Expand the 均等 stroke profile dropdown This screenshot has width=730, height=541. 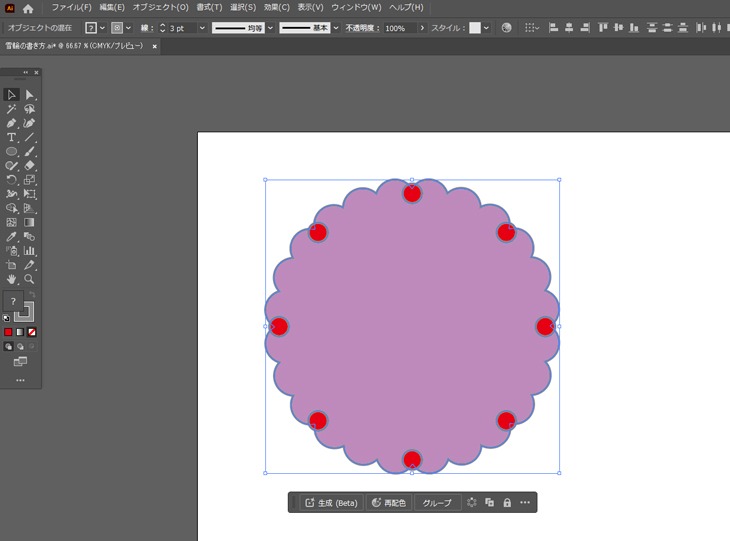click(x=270, y=28)
